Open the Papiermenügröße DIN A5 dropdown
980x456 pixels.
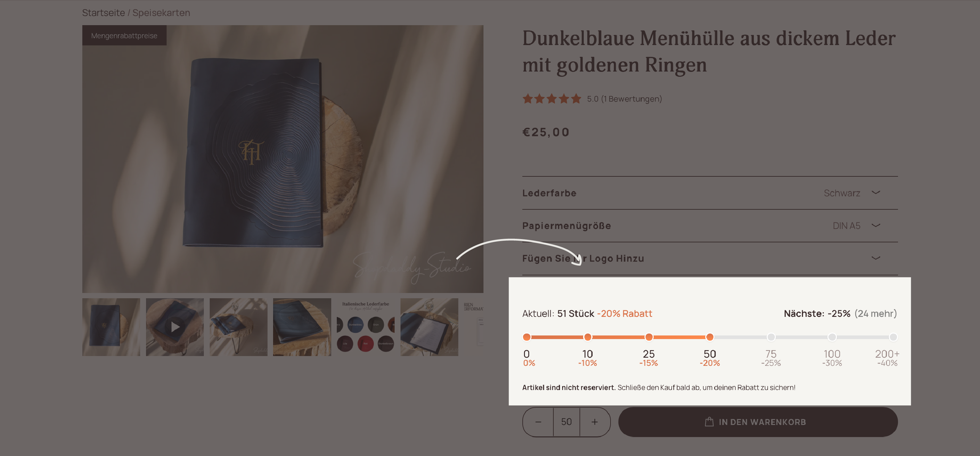click(710, 225)
